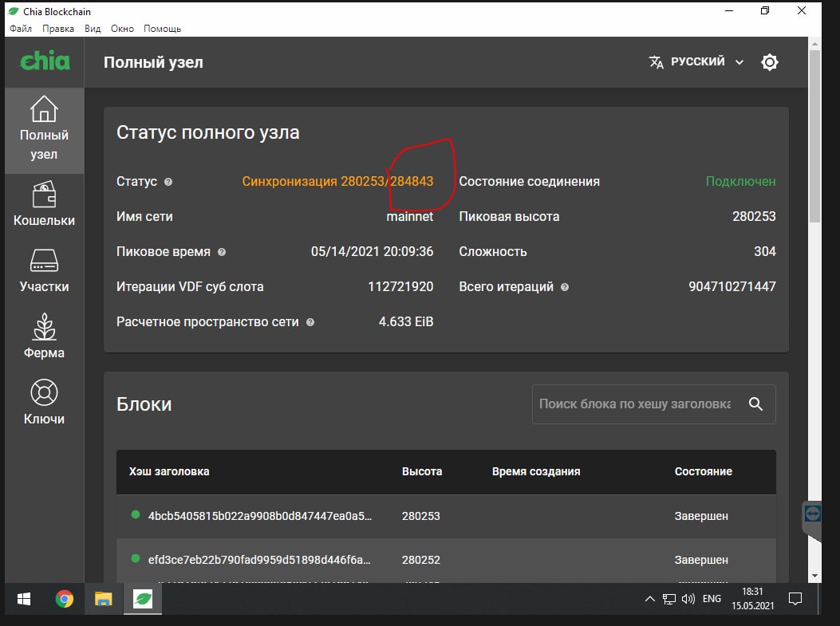
Task: Click the scrollbar up arrow
Action: [814, 44]
